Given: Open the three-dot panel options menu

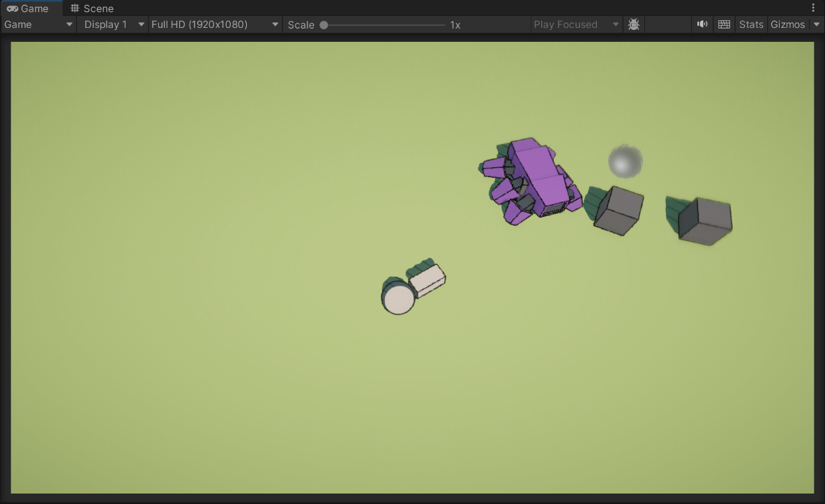Looking at the screenshot, I should coord(813,8).
